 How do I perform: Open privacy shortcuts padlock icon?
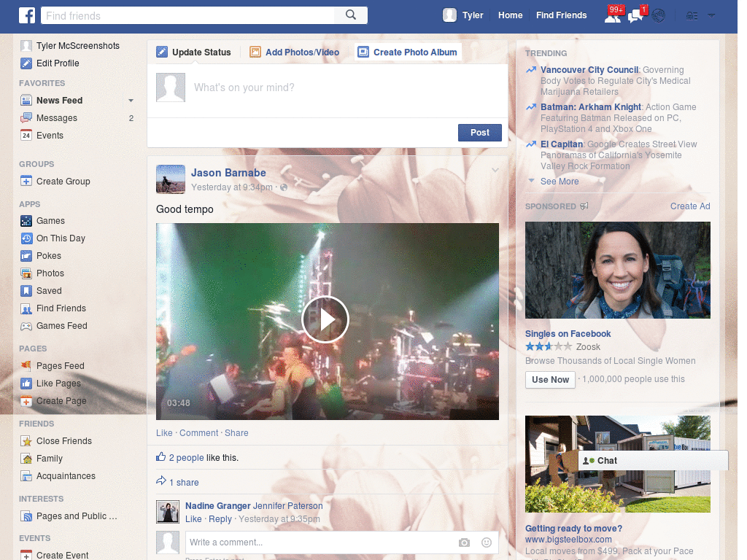[x=690, y=15]
